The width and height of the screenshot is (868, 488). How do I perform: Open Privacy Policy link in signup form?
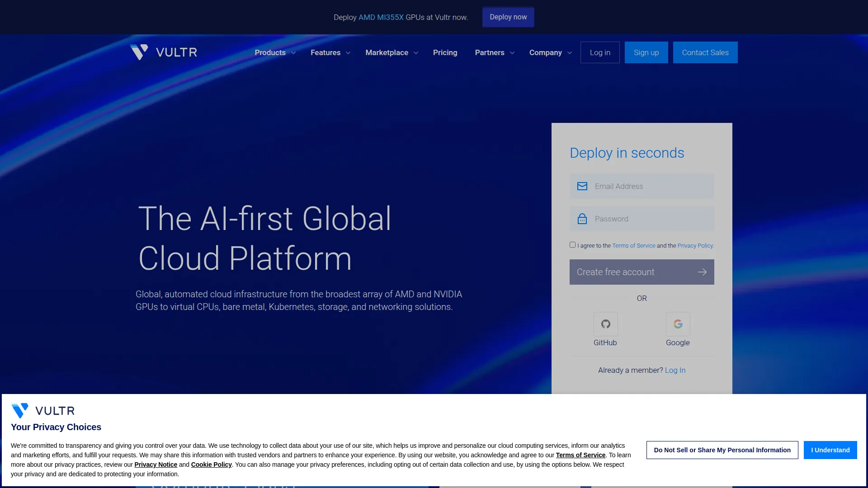click(695, 245)
